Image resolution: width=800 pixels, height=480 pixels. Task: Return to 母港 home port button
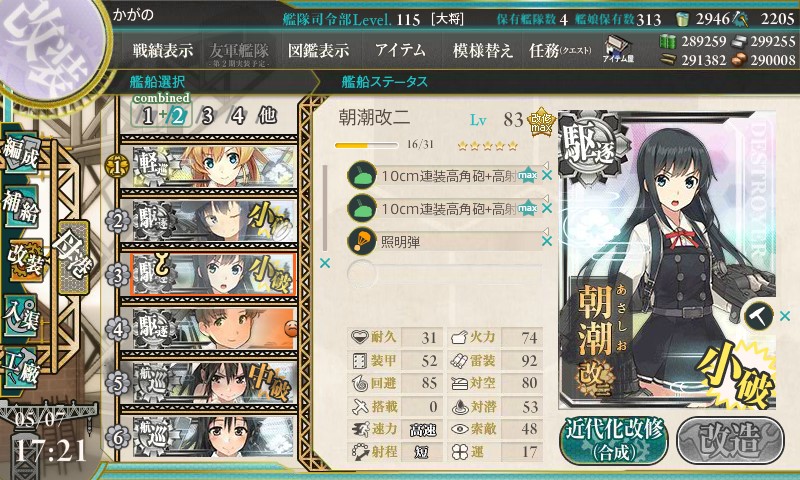(x=73, y=257)
